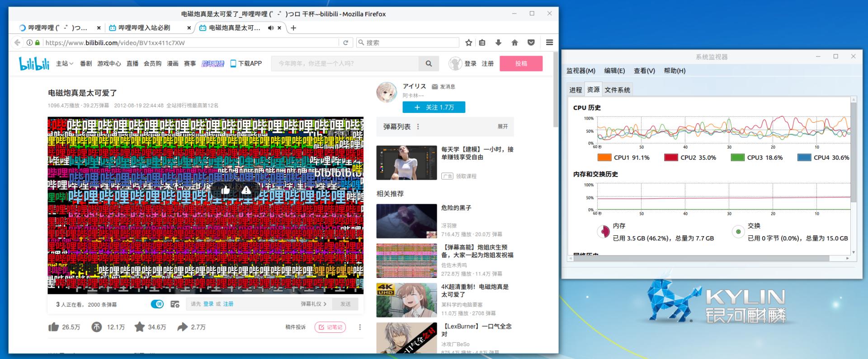
Task: Open the 查看(V) menu
Action: [x=644, y=71]
